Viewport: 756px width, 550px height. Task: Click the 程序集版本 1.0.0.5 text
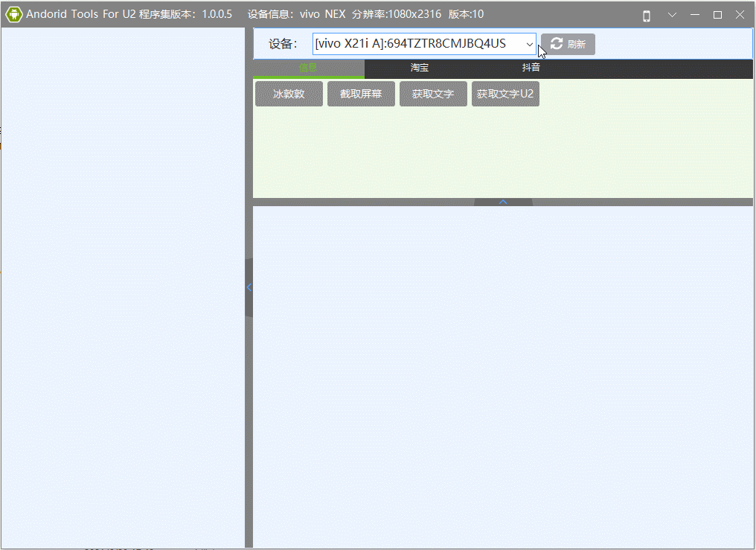click(185, 14)
